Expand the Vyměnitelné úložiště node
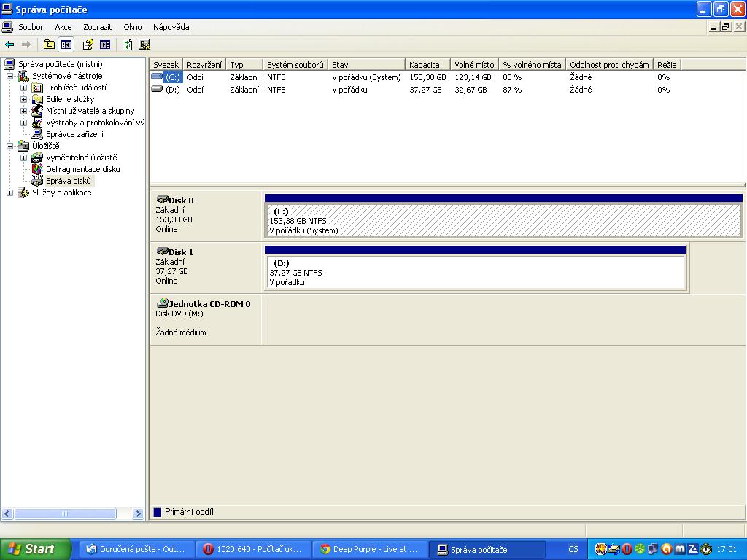 point(23,157)
